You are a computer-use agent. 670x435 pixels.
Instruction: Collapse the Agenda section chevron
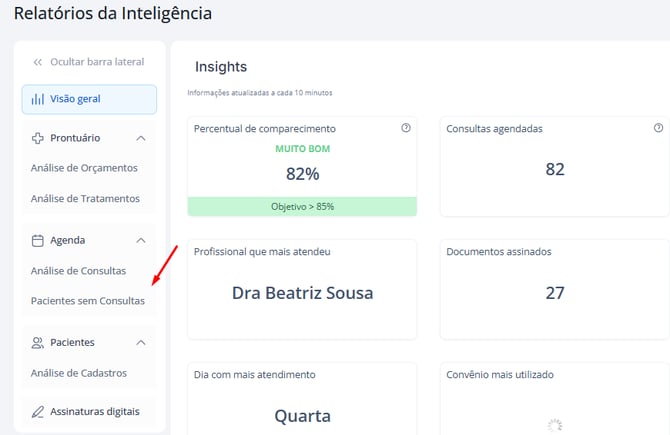click(x=141, y=240)
